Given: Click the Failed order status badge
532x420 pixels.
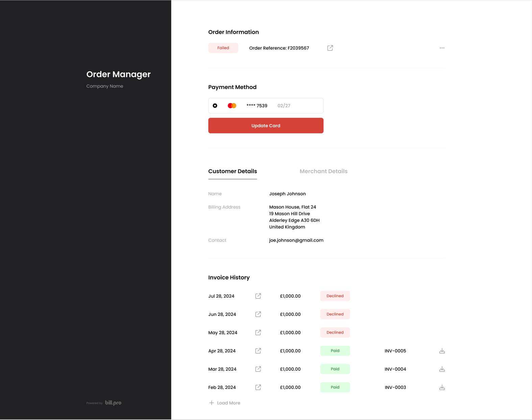Looking at the screenshot, I should (x=223, y=48).
